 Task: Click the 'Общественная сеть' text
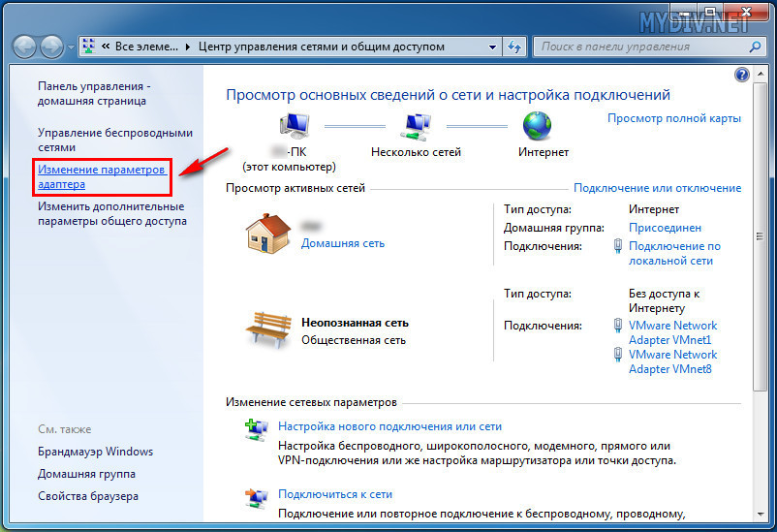[x=354, y=340]
